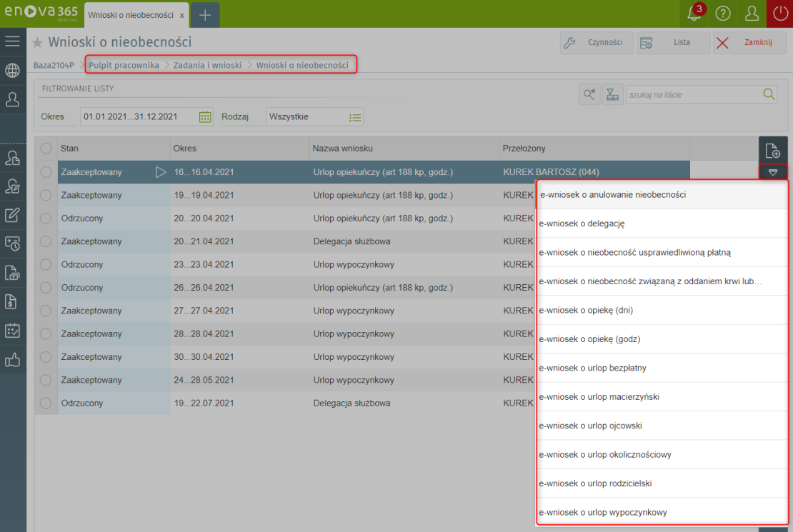This screenshot has width=793, height=532.
Task: Select e-wniosek o delegację from list
Action: (x=582, y=224)
